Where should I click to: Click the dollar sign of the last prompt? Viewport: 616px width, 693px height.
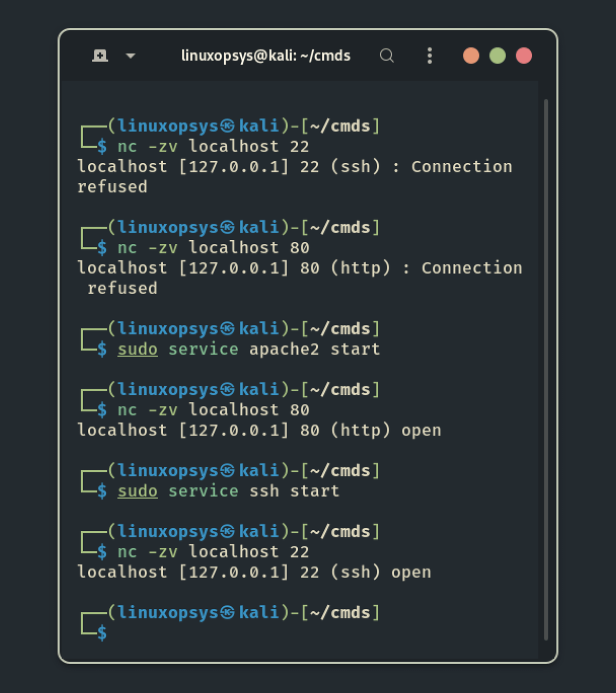[102, 633]
